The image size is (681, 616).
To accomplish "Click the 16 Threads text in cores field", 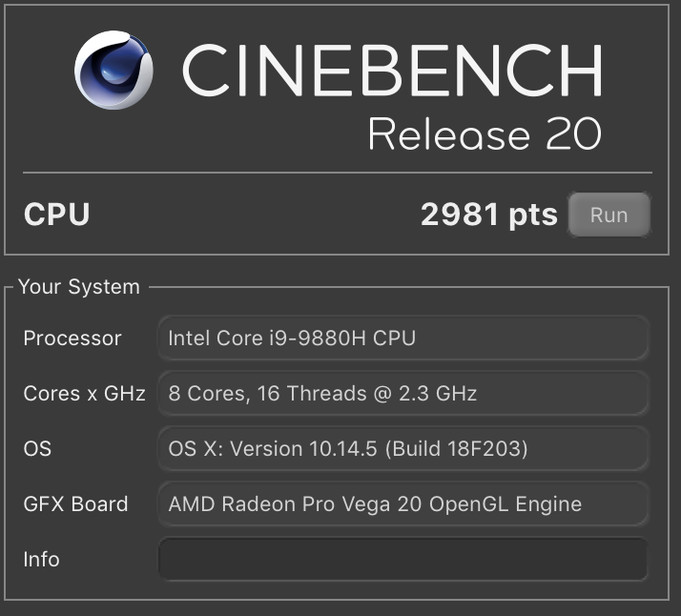I will pyautogui.click(x=312, y=394).
